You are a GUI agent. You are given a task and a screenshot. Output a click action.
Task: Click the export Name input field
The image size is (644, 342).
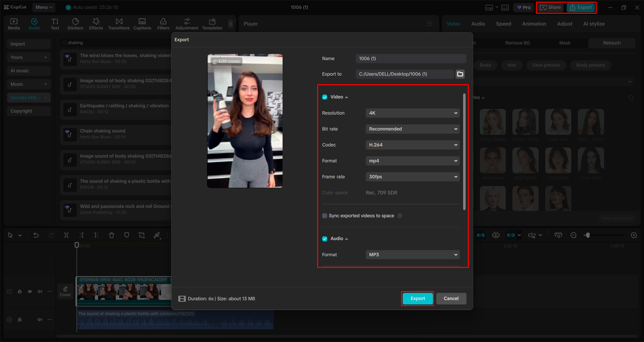point(410,58)
